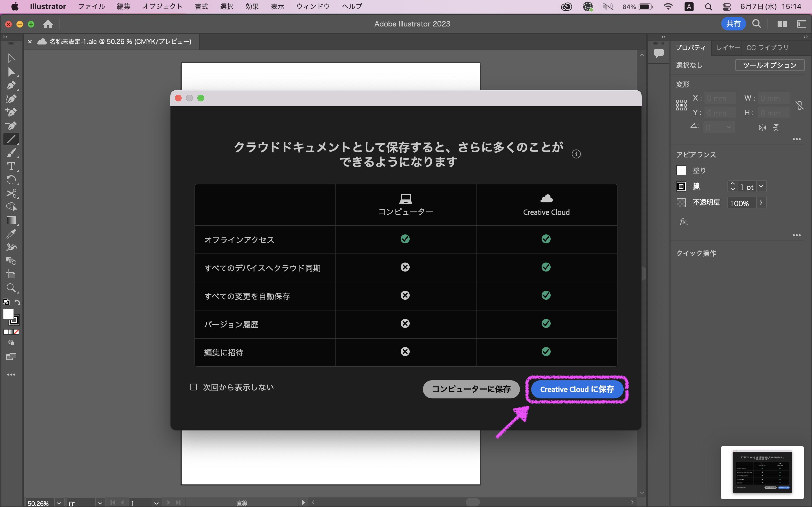Screen dimensions: 812x507
Task: Click the white 塗り fill swatch
Action: [x=681, y=170]
